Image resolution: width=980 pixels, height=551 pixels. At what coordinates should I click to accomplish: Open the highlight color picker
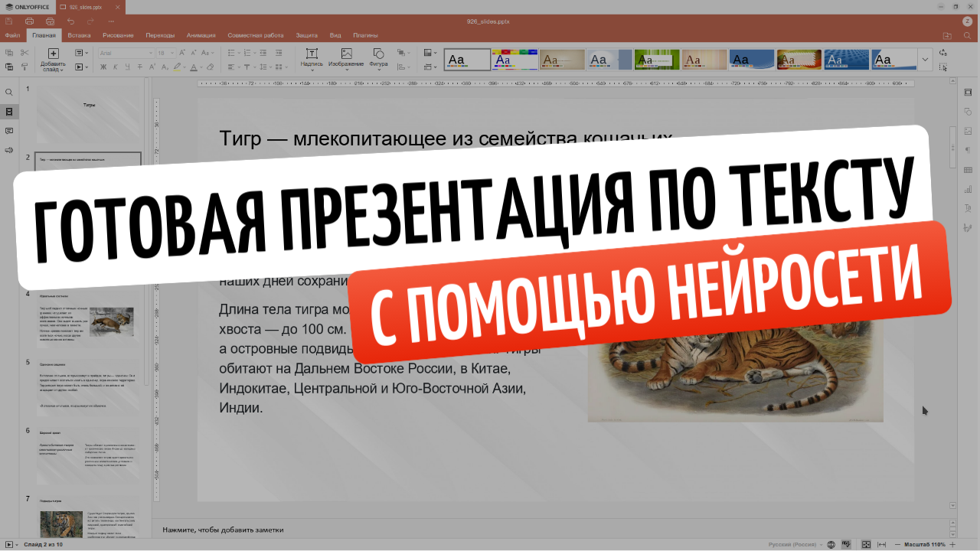pyautogui.click(x=185, y=67)
